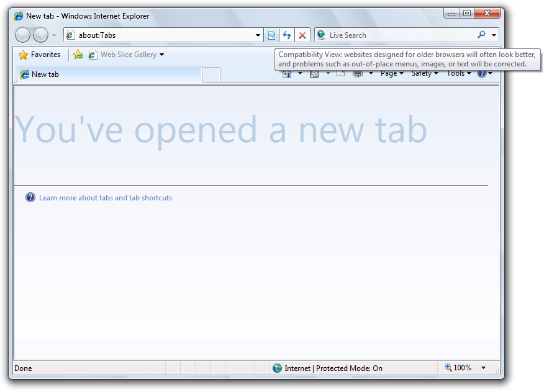Image resolution: width=544 pixels, height=392 pixels.
Task: Click the Read Mail icon
Action: (x=340, y=73)
